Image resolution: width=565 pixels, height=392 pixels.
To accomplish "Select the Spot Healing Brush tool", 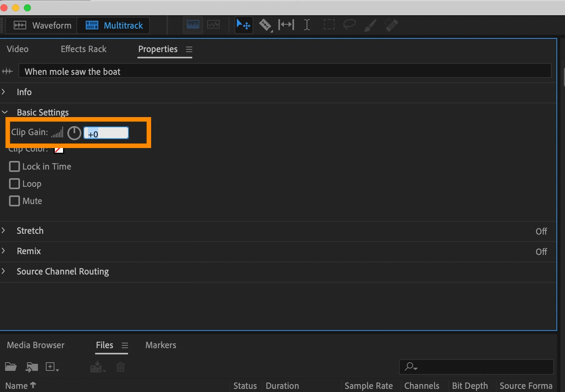I will [391, 25].
